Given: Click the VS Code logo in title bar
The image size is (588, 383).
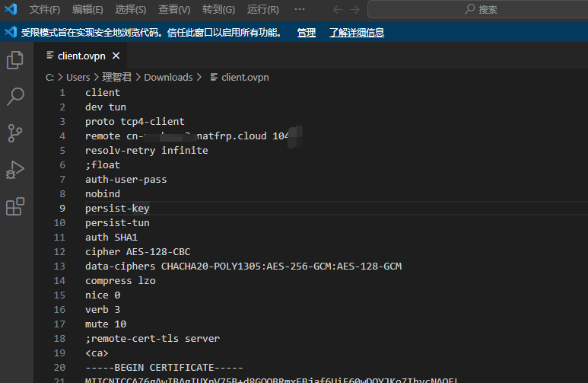Looking at the screenshot, I should coord(11,9).
